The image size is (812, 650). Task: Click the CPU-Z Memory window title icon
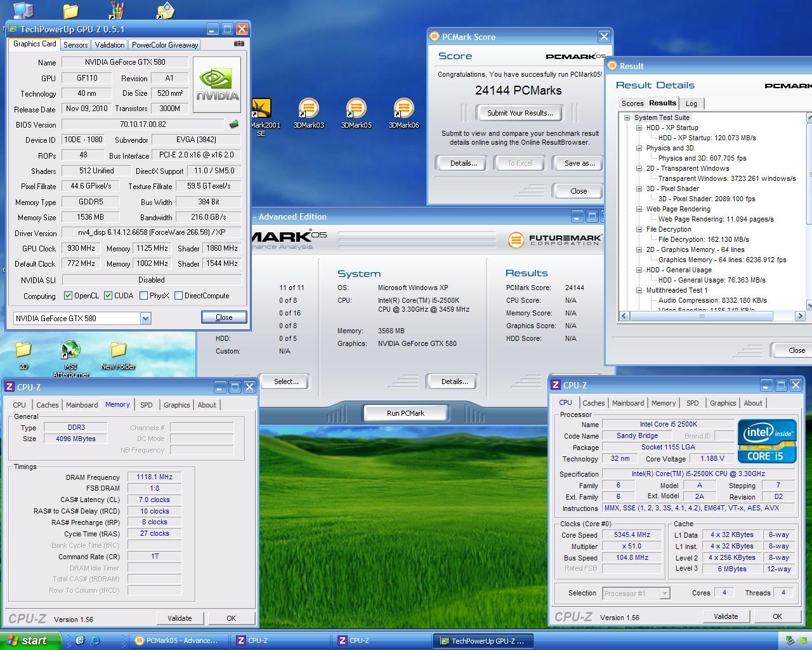(10, 387)
